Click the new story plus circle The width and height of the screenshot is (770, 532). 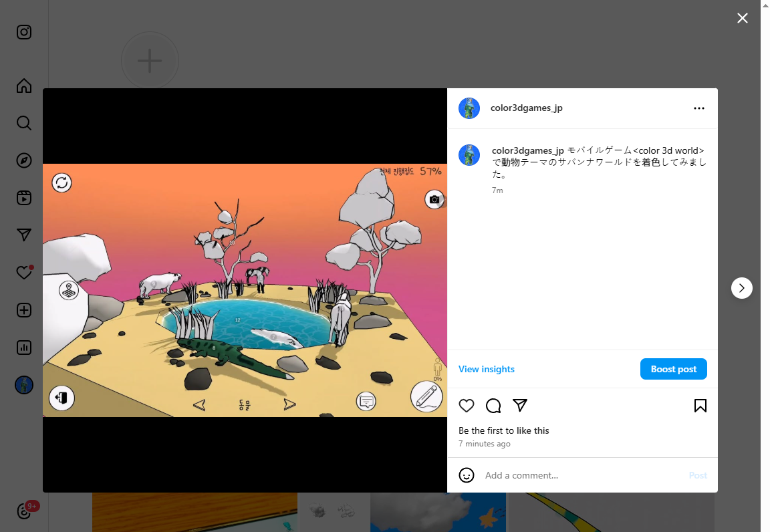click(150, 61)
